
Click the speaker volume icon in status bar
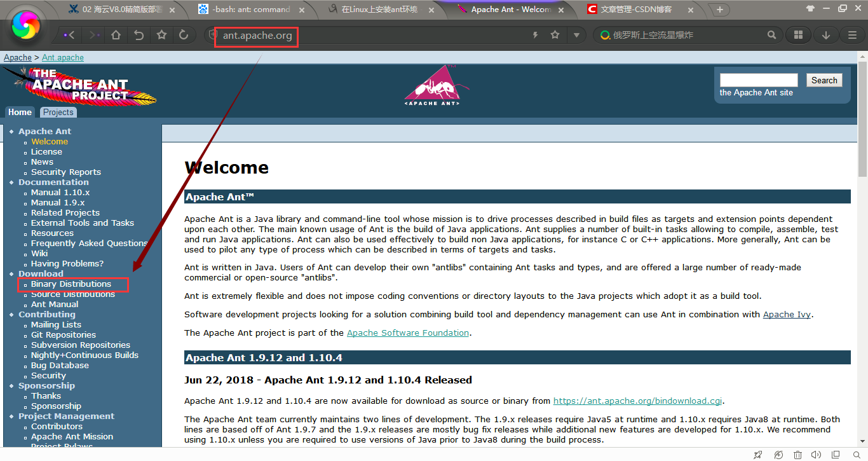pos(817,455)
